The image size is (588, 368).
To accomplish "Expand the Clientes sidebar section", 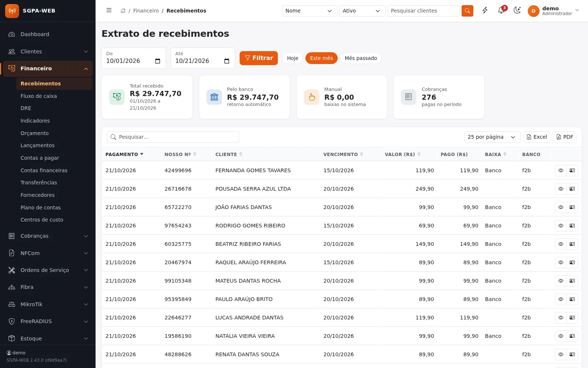I will [48, 52].
